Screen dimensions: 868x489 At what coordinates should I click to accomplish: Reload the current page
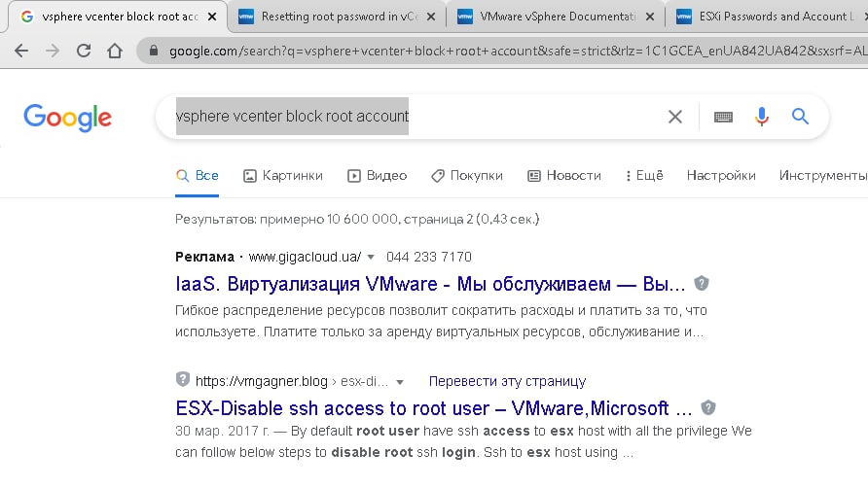point(84,51)
